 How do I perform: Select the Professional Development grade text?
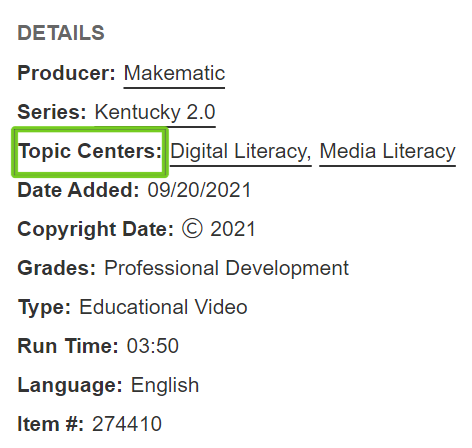(x=226, y=268)
